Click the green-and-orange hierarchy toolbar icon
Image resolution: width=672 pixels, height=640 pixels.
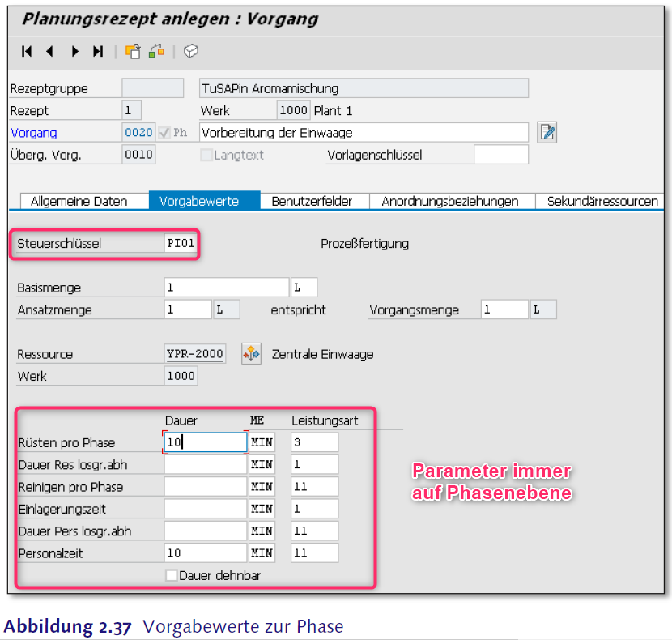click(156, 52)
